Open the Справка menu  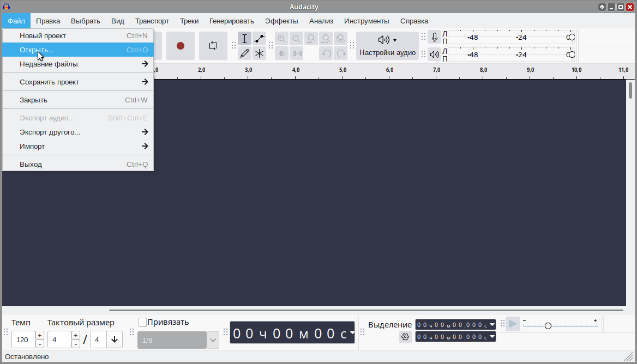coord(414,21)
